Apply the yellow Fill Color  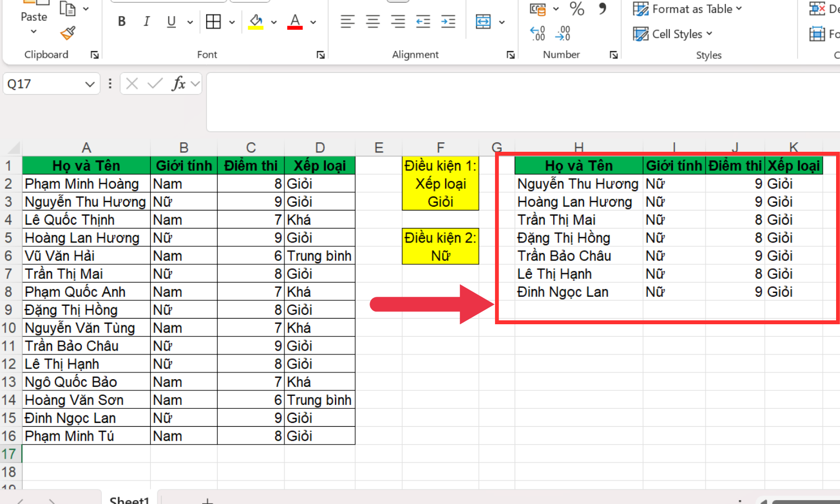[x=256, y=22]
